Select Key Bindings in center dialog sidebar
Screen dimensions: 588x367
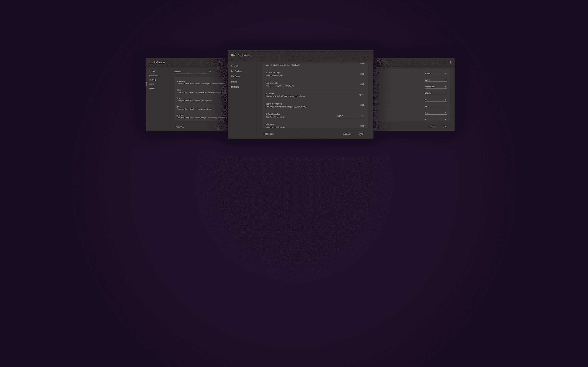click(x=236, y=71)
